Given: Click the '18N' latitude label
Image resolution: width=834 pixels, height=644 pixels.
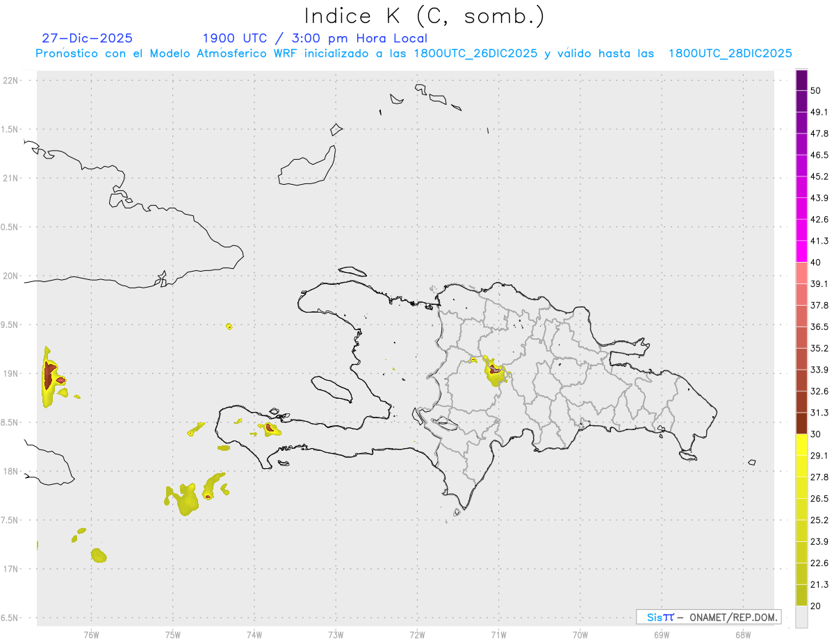Looking at the screenshot, I should [11, 471].
